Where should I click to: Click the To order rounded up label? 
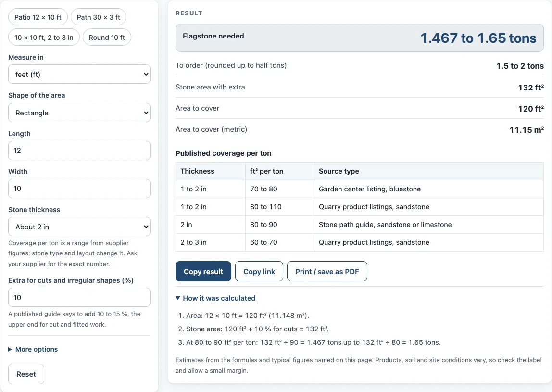tap(231, 65)
